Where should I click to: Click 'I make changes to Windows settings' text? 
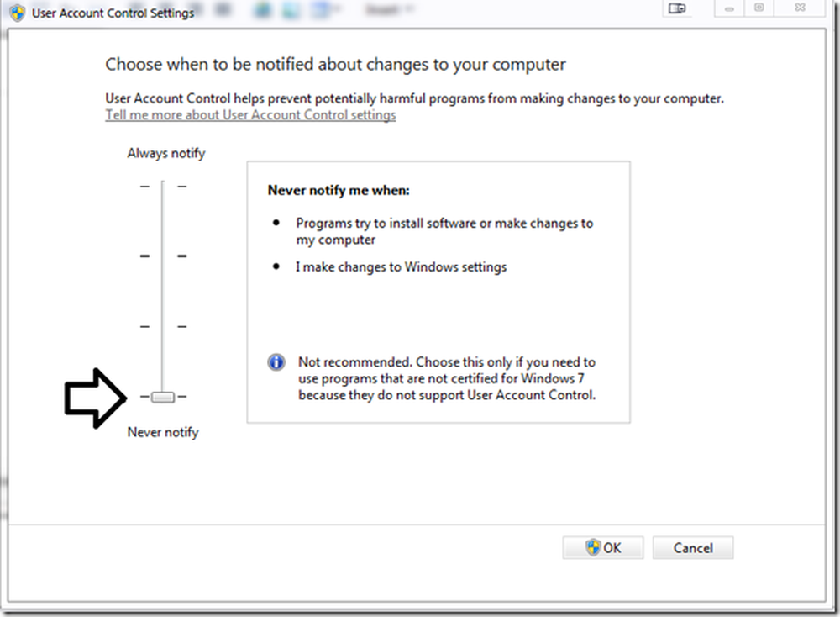click(401, 267)
